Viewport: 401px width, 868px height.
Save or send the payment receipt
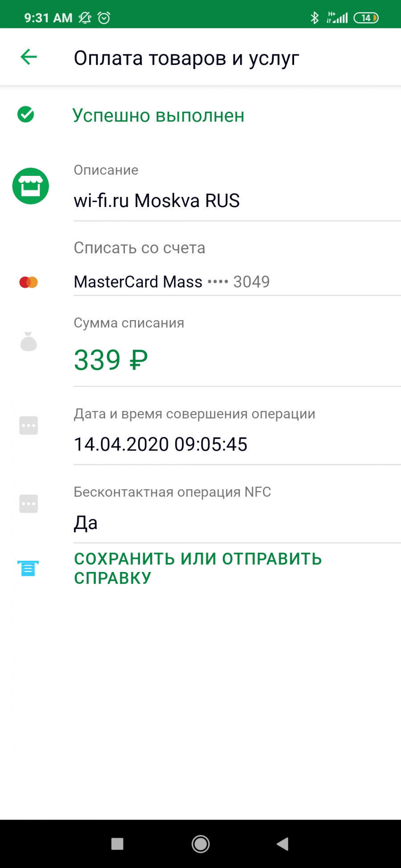(x=198, y=568)
